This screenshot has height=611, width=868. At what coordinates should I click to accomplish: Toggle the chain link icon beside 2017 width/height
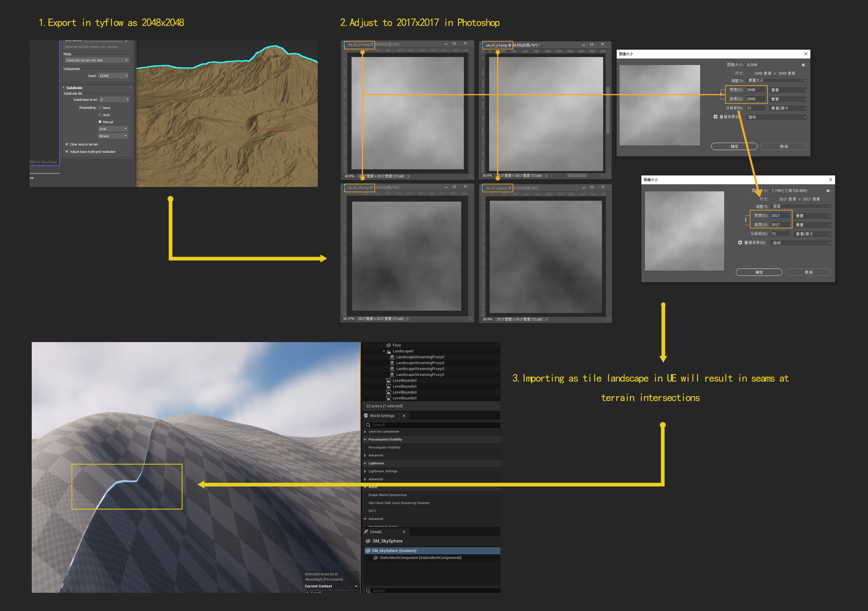coord(745,220)
